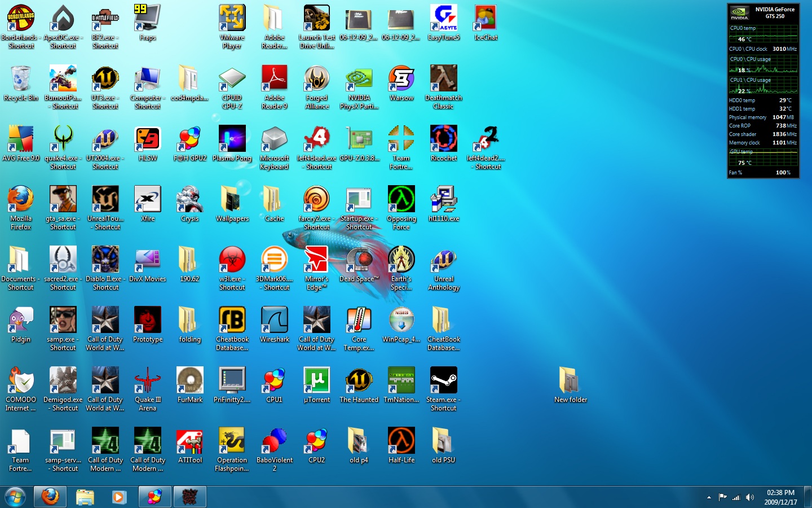Select the BaboViolent 2 icon
Screen dimensions: 812x508
point(275,441)
